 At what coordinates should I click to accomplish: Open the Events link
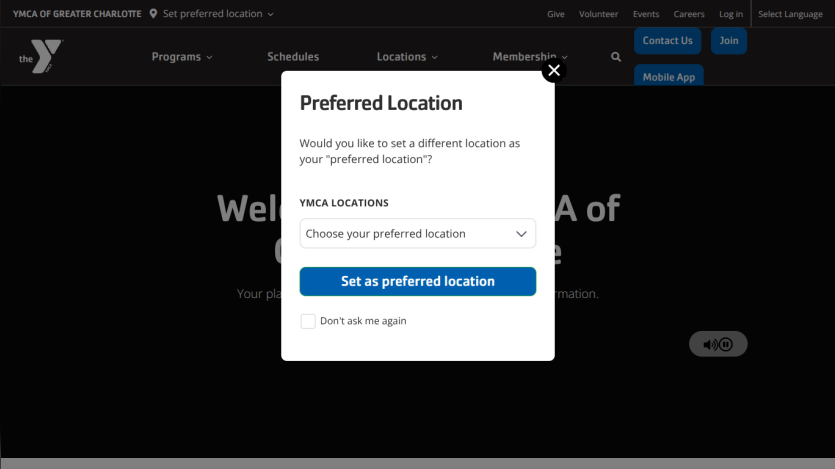[x=646, y=14]
